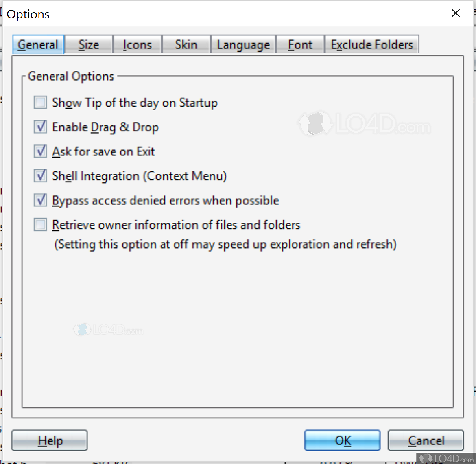Disable Bypass access denied errors option

[40, 200]
